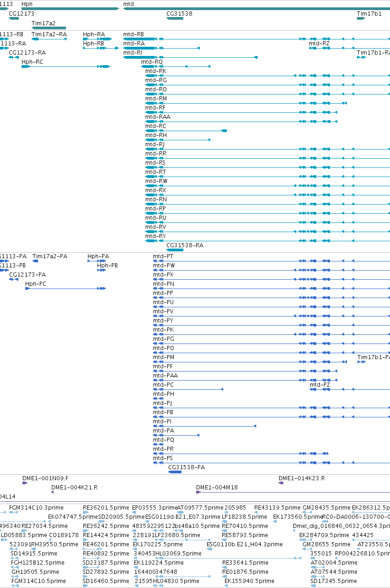The image size is (390, 588).
Task: Select transcript mtd-RQ
Action: coord(152,62)
